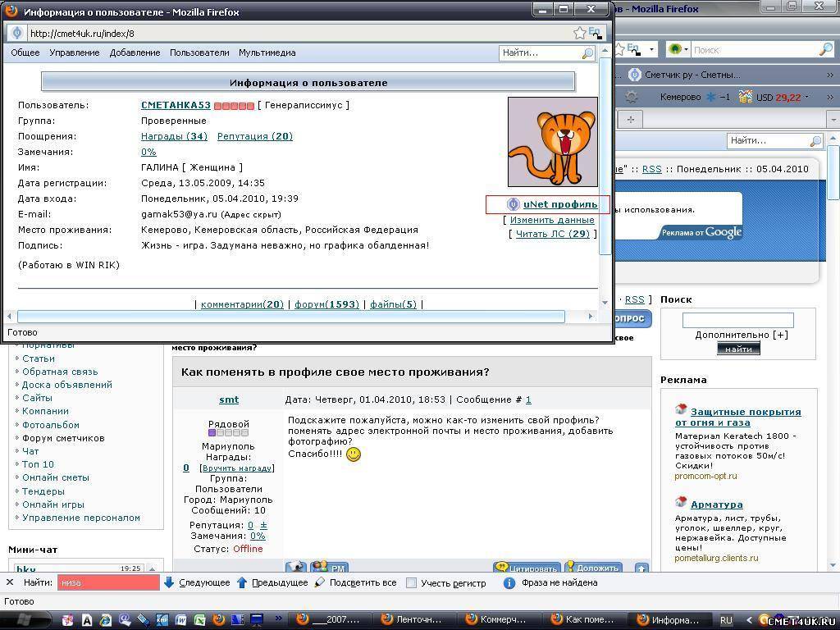Image resolution: width=840 pixels, height=630 pixels.
Task: Click the Цитировать quote button
Action: pyautogui.click(x=527, y=567)
